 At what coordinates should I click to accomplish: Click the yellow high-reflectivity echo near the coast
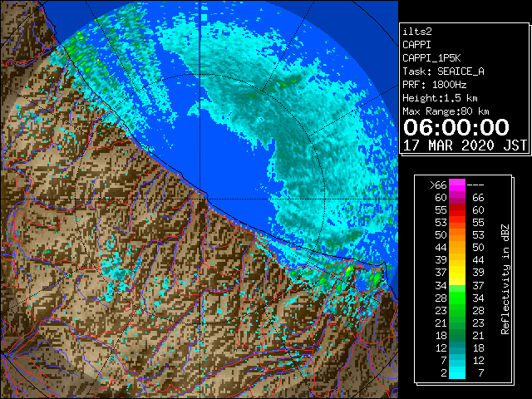pyautogui.click(x=349, y=269)
